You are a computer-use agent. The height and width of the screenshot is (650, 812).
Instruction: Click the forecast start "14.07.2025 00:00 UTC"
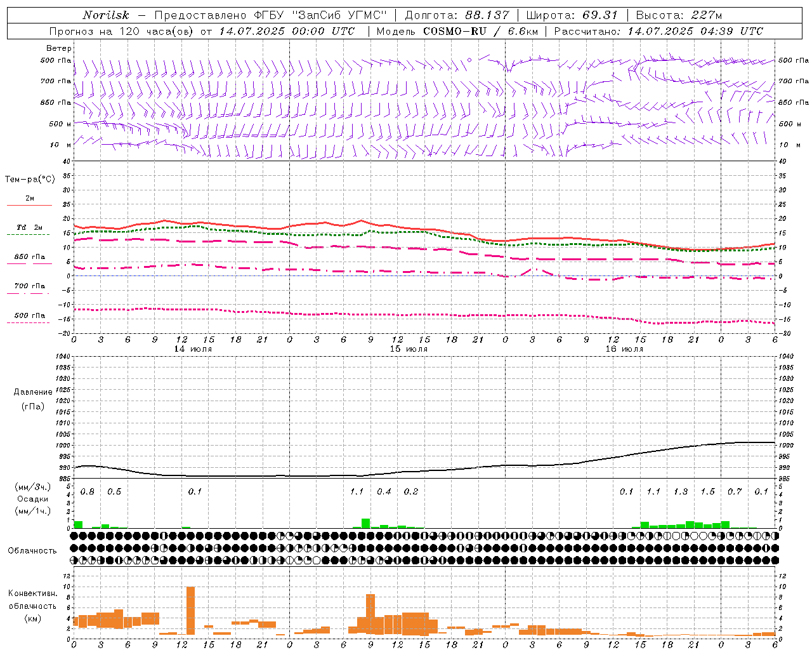[x=287, y=31]
